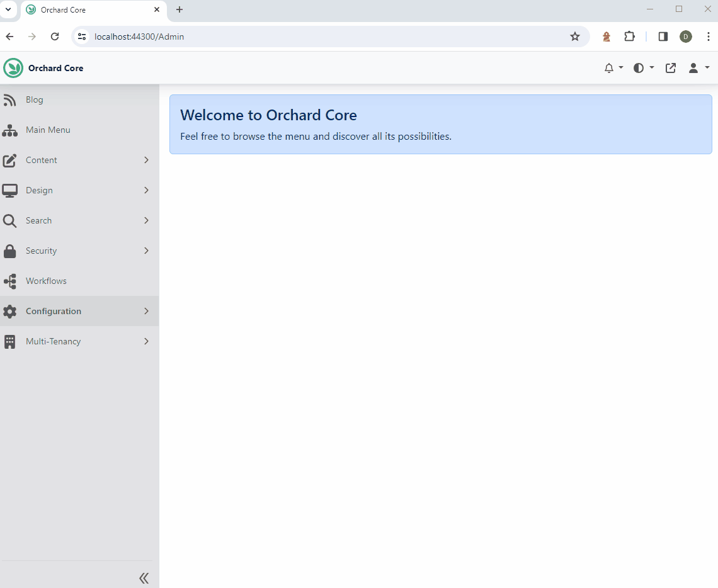Select the Configuration menu label
The width and height of the screenshot is (718, 588).
(x=54, y=311)
